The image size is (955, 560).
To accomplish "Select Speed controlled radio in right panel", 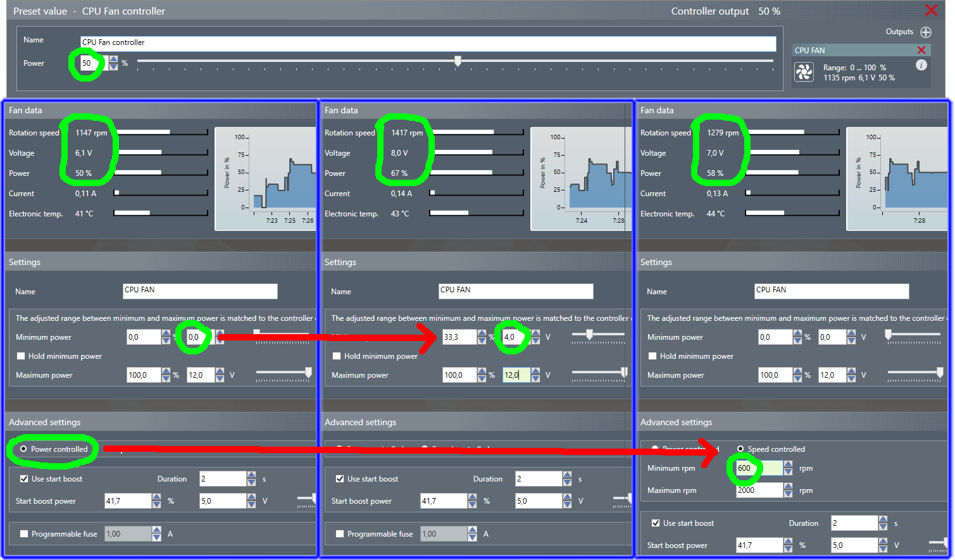I will pyautogui.click(x=740, y=449).
